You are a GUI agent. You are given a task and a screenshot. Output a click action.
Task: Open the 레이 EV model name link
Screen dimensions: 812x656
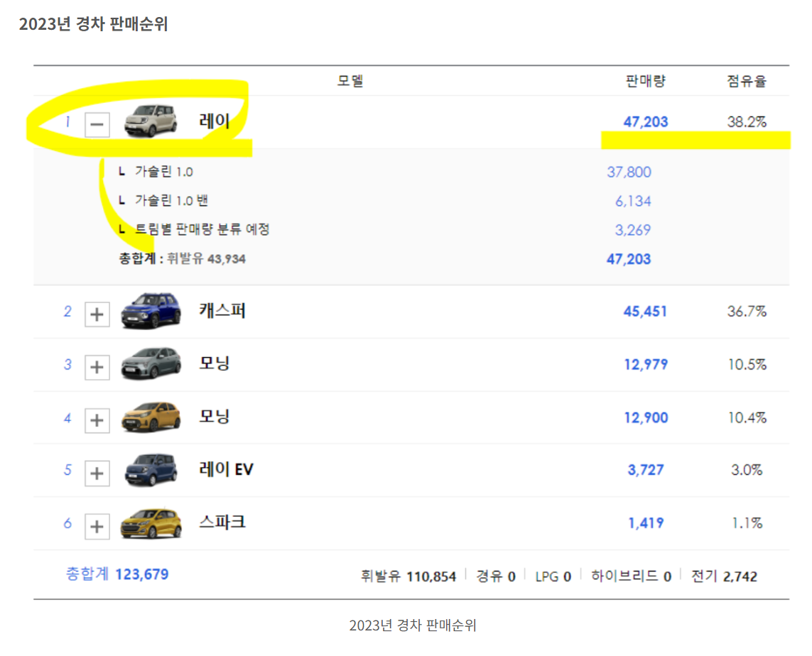(x=227, y=469)
